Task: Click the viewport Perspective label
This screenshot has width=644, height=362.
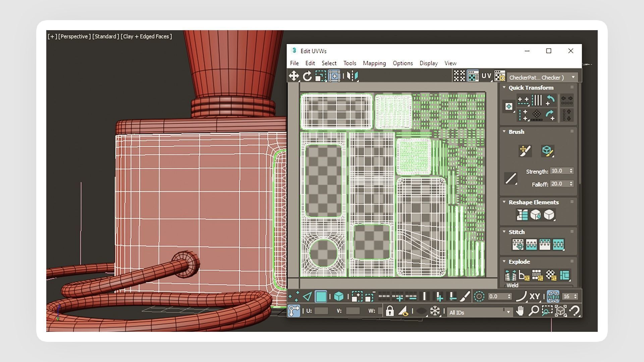Action: click(74, 37)
